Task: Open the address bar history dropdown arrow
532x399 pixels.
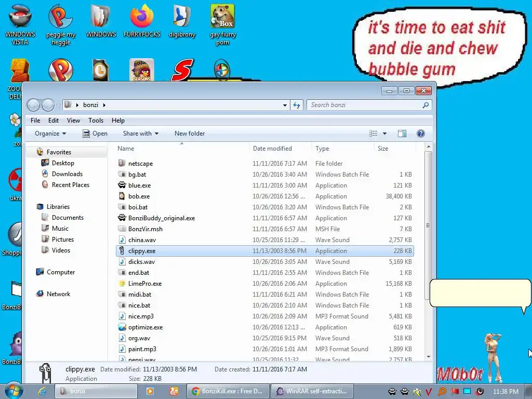Action: tap(285, 105)
